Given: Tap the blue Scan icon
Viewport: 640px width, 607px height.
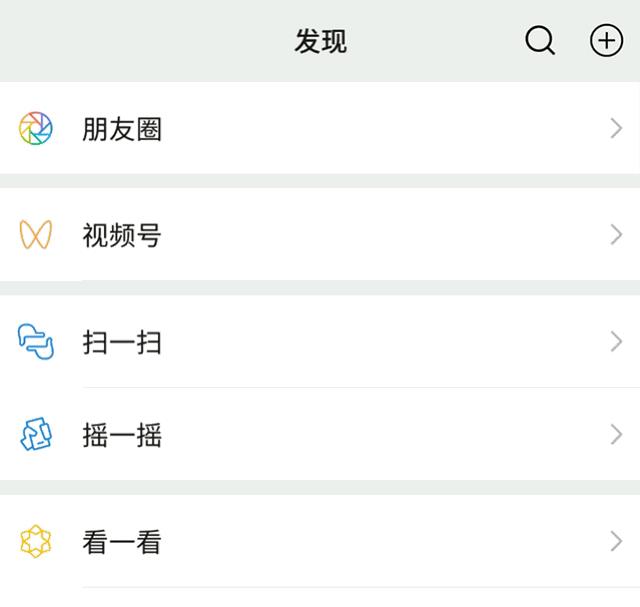Looking at the screenshot, I should pos(36,342).
